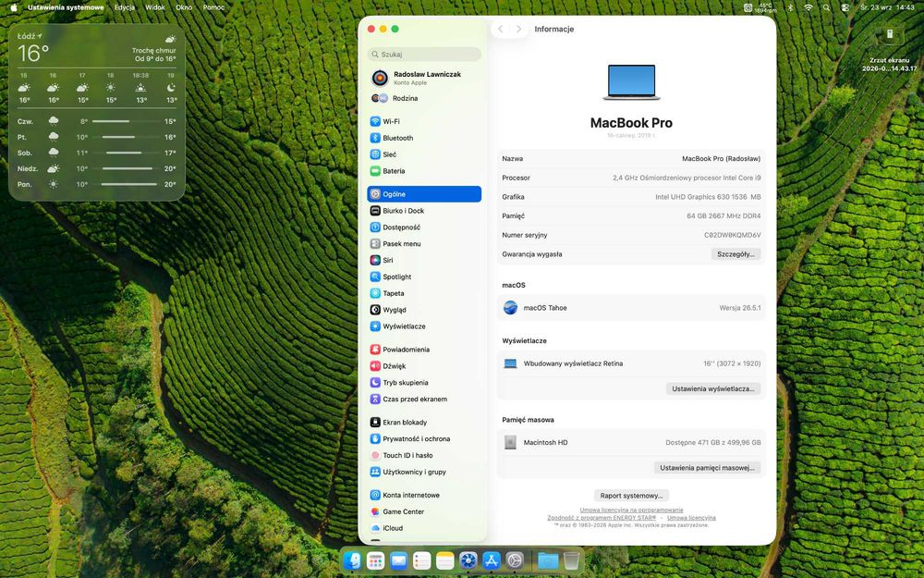Open iCloud settings in sidebar
This screenshot has height=578, width=924.
(424, 528)
